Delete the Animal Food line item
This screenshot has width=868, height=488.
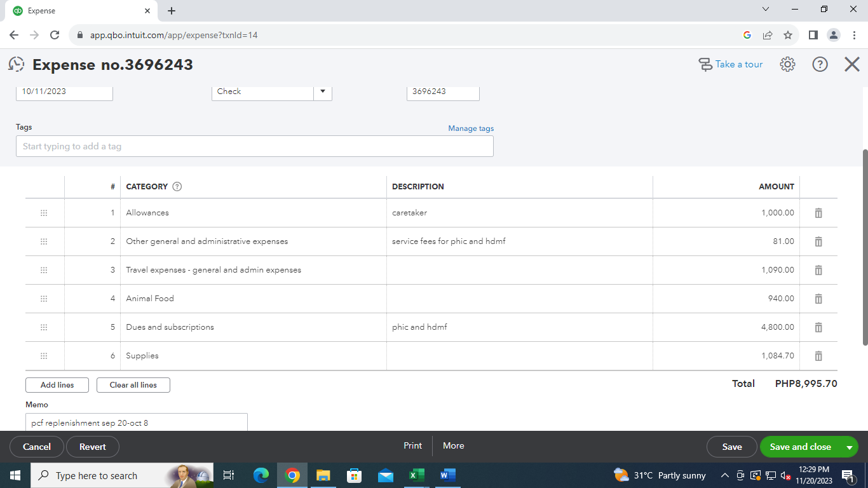coord(818,299)
